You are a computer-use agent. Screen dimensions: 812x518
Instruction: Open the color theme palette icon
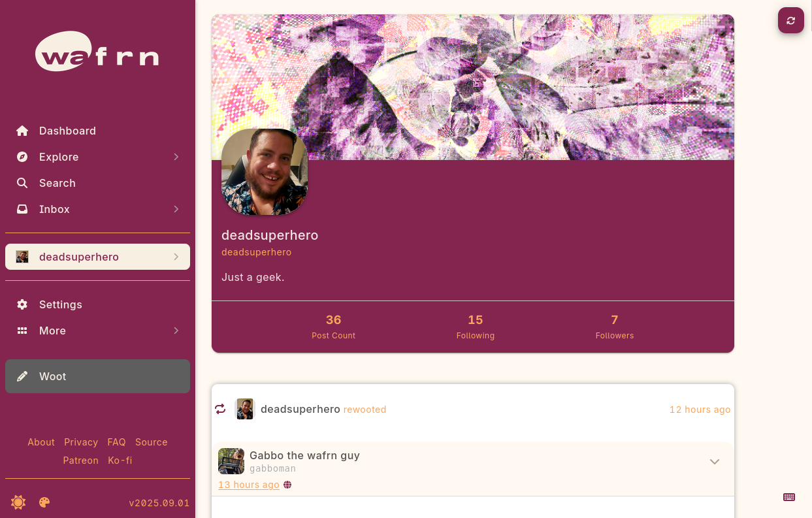(x=44, y=502)
